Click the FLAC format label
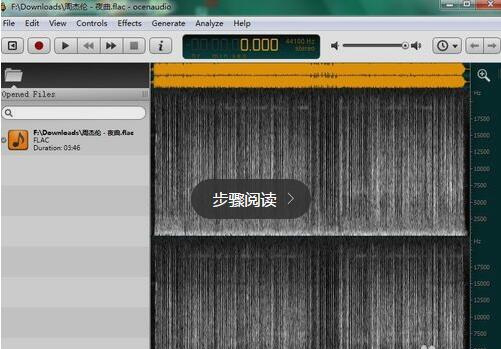 [x=41, y=140]
